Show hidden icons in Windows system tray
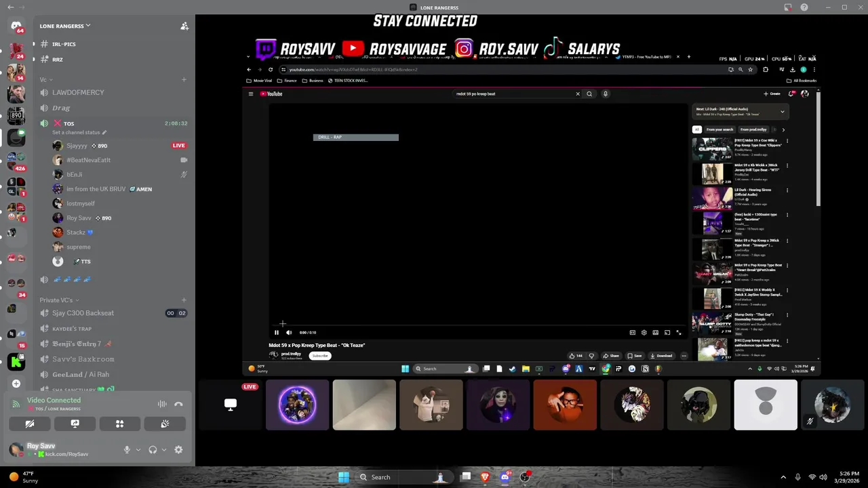The width and height of the screenshot is (868, 488). pyautogui.click(x=783, y=477)
